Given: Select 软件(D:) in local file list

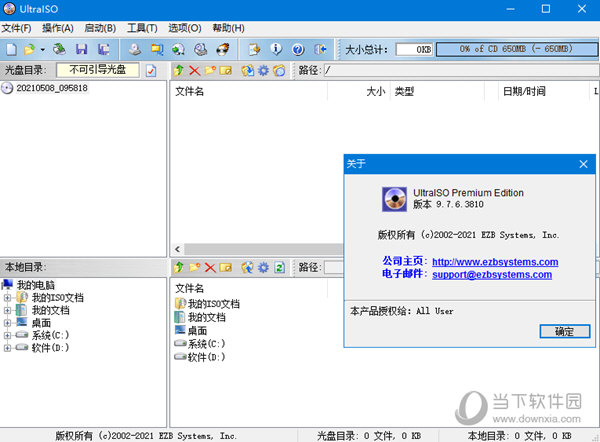Looking at the screenshot, I should point(199,357).
